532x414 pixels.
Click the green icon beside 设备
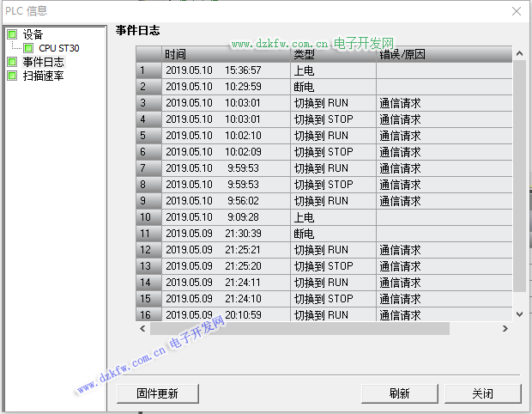12,34
